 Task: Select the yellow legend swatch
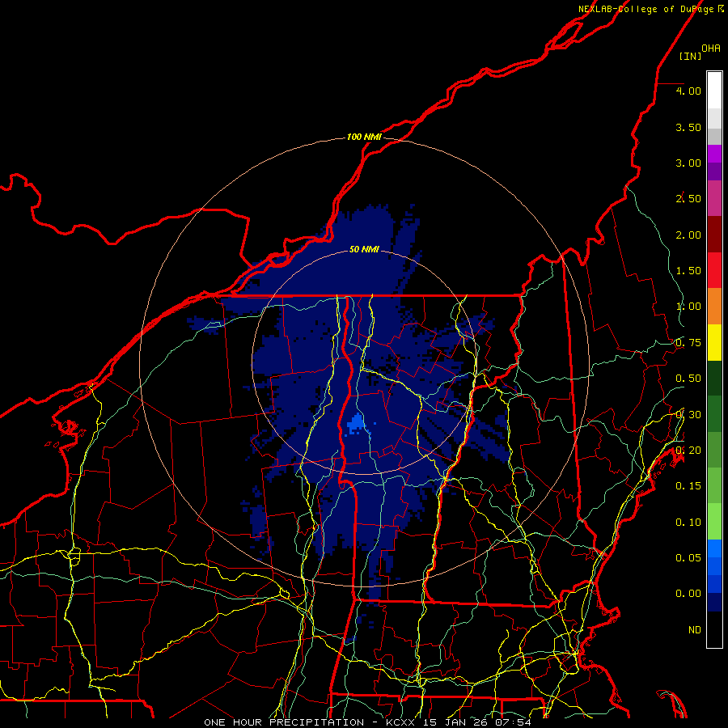click(714, 343)
